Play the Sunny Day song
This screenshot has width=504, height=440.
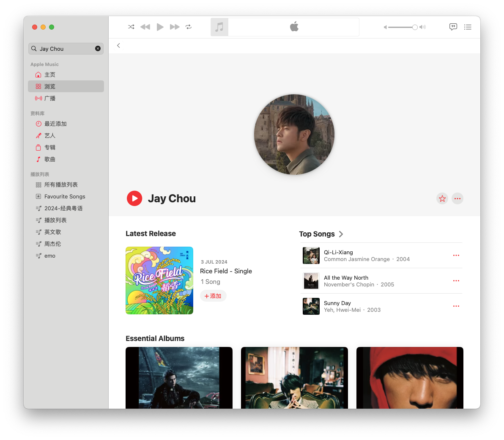coord(337,303)
